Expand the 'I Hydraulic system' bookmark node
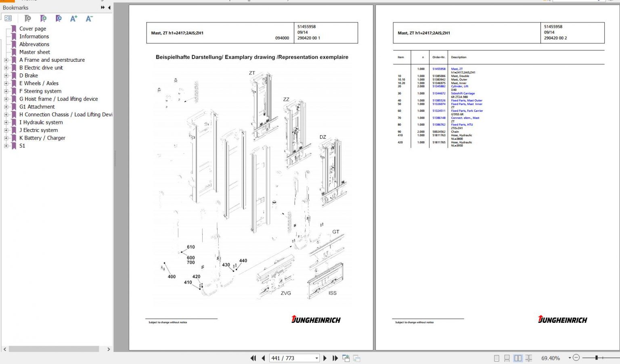 6,123
